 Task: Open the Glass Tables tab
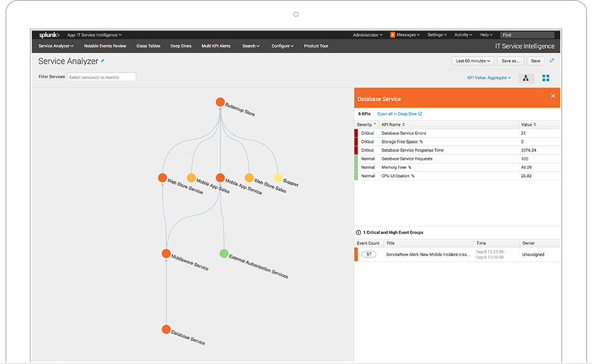[148, 46]
